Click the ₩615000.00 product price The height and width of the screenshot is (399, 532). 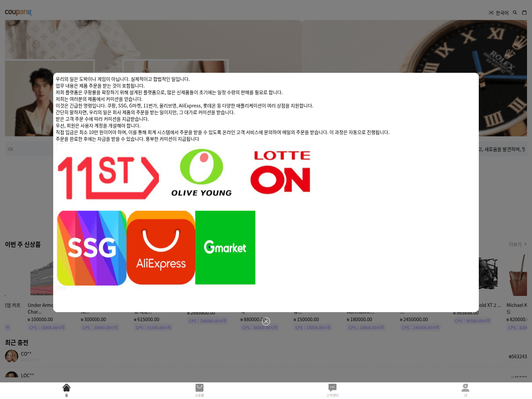coord(147,320)
